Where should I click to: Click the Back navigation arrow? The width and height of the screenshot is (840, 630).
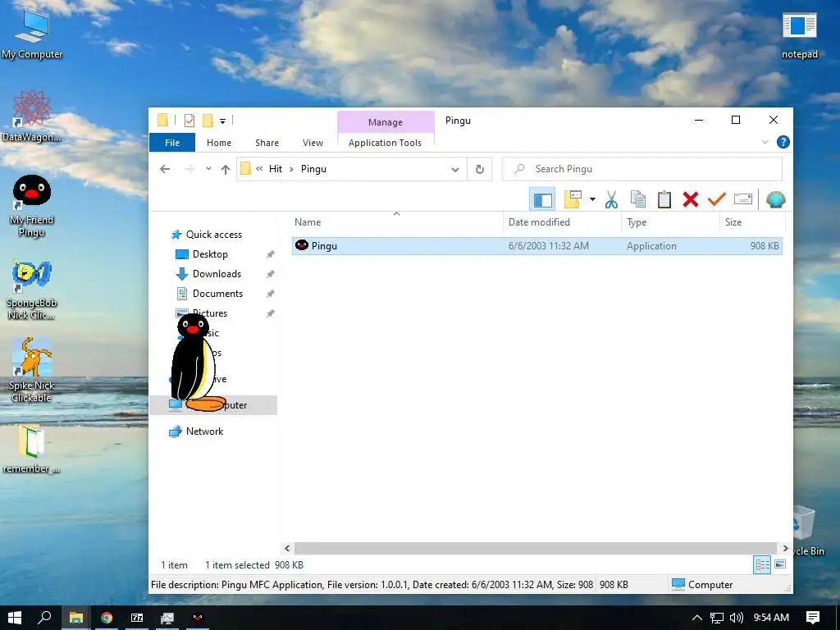pyautogui.click(x=165, y=169)
